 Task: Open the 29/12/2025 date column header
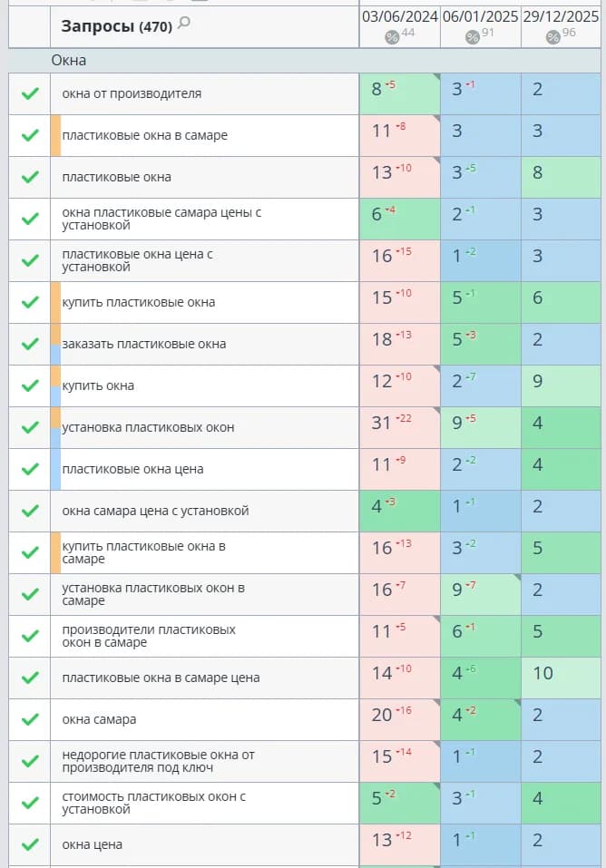click(x=562, y=16)
